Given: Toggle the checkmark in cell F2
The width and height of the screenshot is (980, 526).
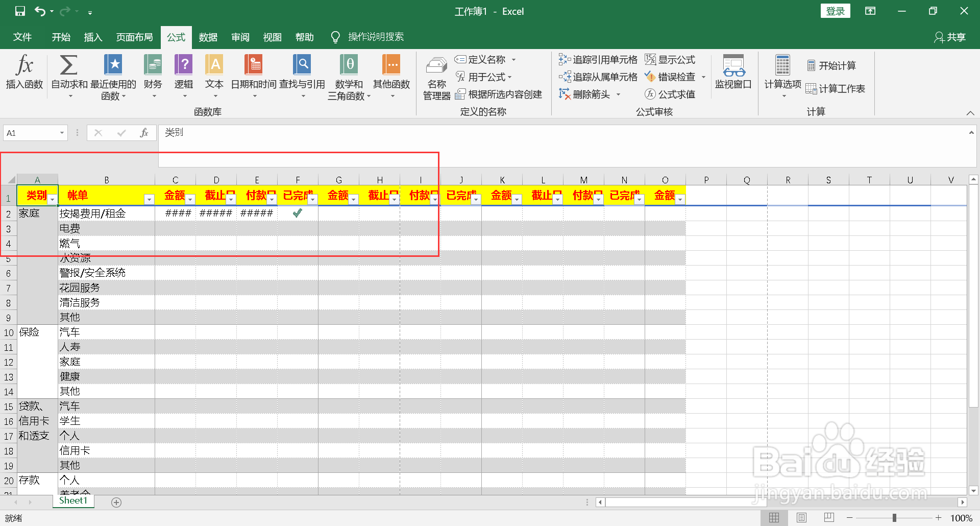Looking at the screenshot, I should point(298,213).
